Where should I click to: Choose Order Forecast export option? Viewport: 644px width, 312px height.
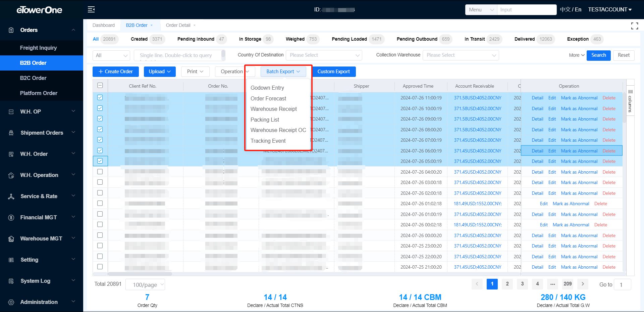point(268,98)
